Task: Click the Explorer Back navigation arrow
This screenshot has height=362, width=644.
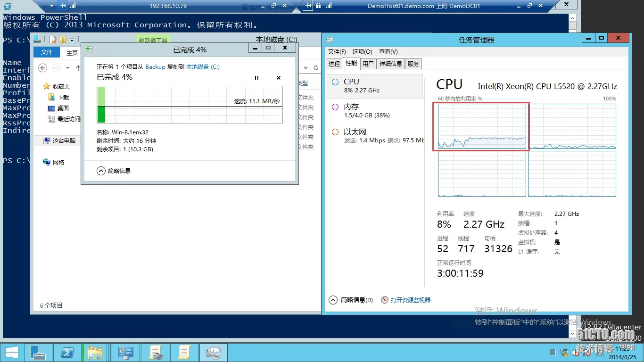Action: coord(43,68)
